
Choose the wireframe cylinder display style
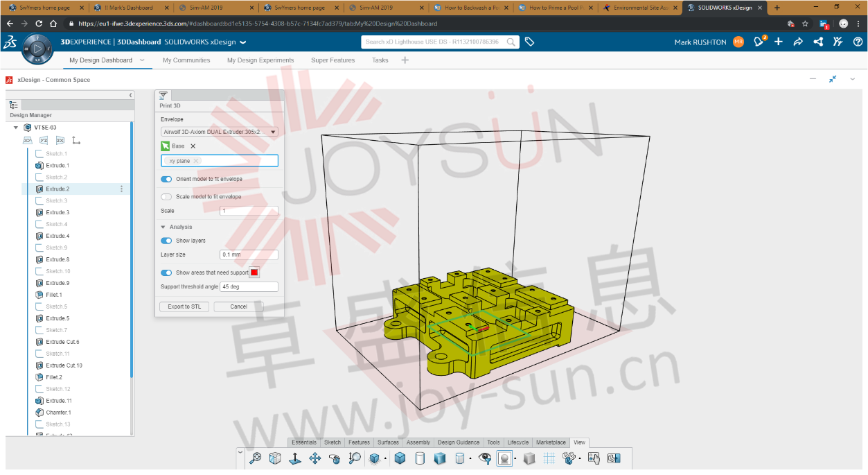(419, 458)
